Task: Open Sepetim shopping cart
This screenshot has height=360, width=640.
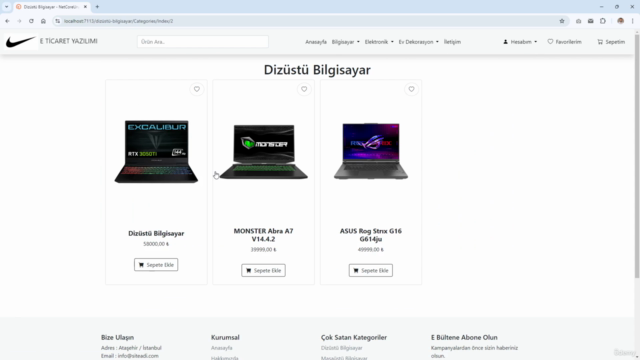Action: click(611, 42)
